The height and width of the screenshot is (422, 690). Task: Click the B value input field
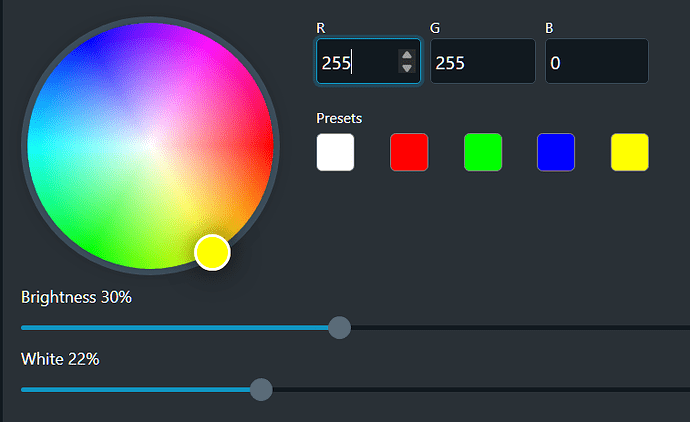[x=596, y=62]
